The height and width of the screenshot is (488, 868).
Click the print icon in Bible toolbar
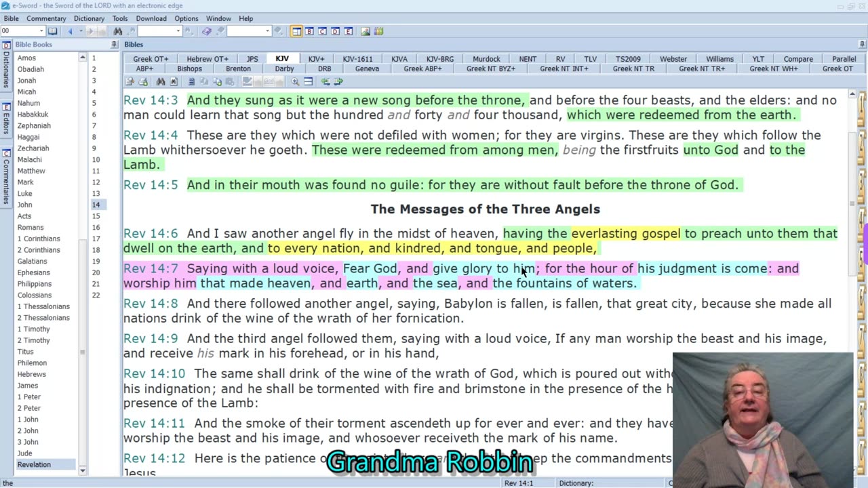coord(143,81)
